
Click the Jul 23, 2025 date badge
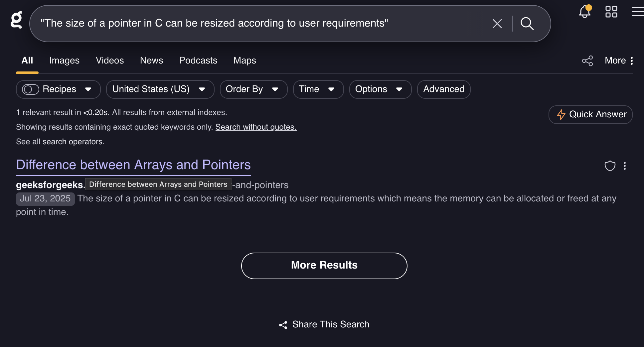pos(45,199)
